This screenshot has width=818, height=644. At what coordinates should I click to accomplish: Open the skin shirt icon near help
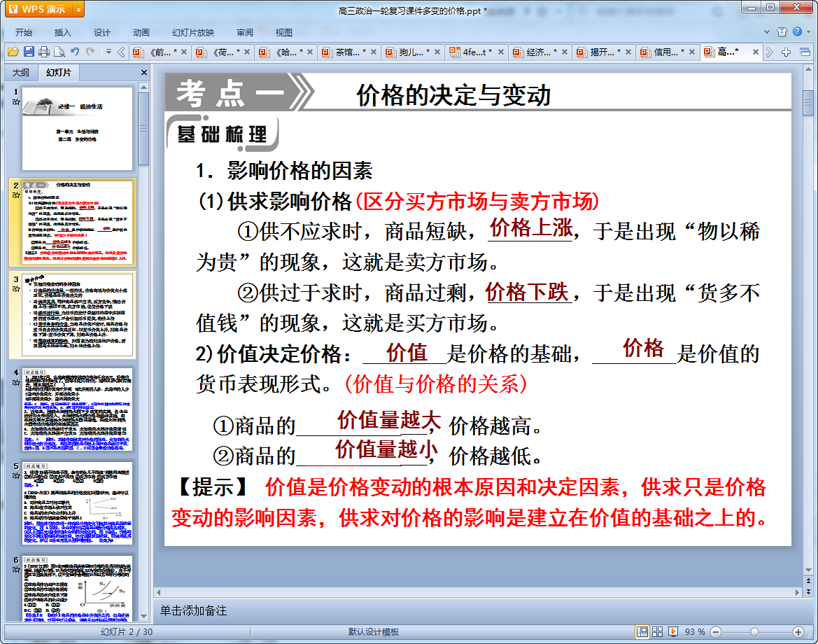pos(782,31)
